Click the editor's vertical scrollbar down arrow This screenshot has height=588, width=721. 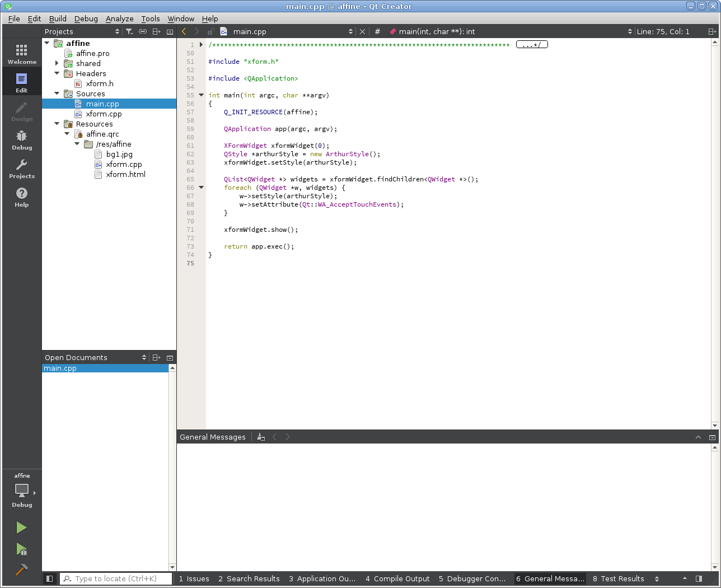point(715,426)
